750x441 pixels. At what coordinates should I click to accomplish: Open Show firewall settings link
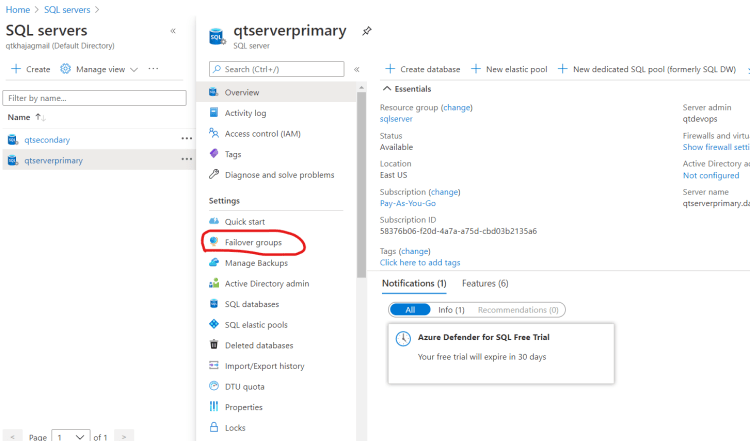click(716, 147)
